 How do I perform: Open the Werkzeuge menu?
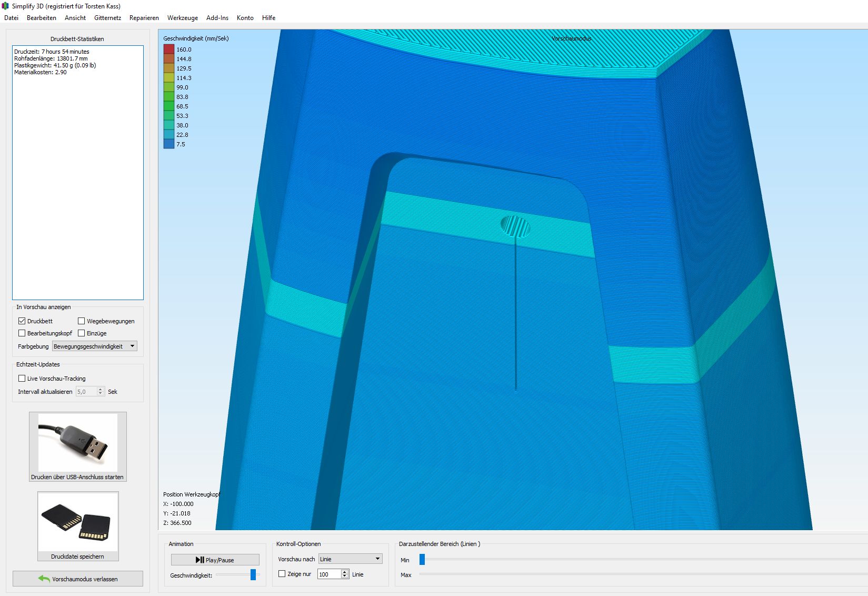pyautogui.click(x=183, y=17)
